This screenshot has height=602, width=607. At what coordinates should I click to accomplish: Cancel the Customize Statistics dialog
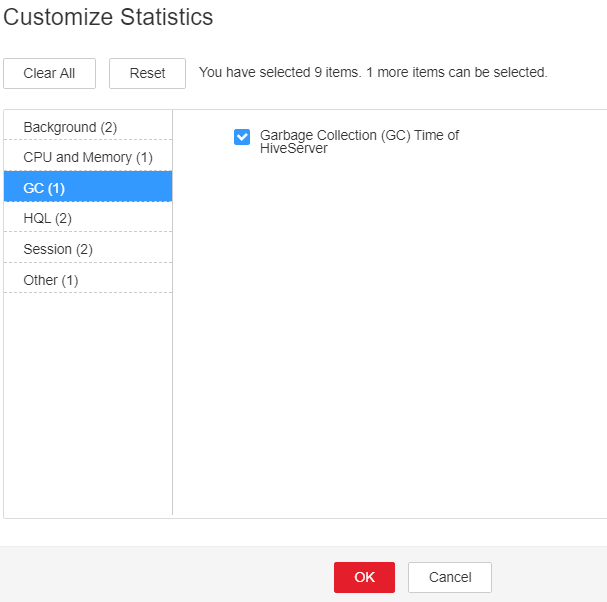click(x=450, y=577)
